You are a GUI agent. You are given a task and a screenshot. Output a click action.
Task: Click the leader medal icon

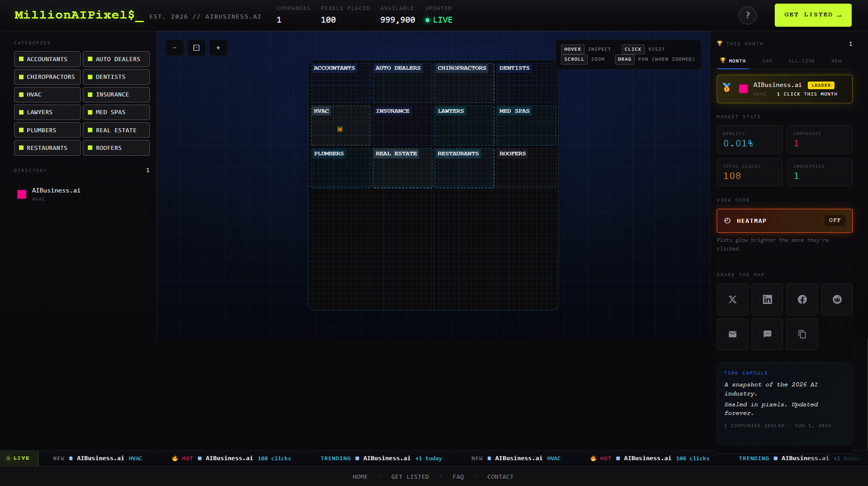(727, 88)
